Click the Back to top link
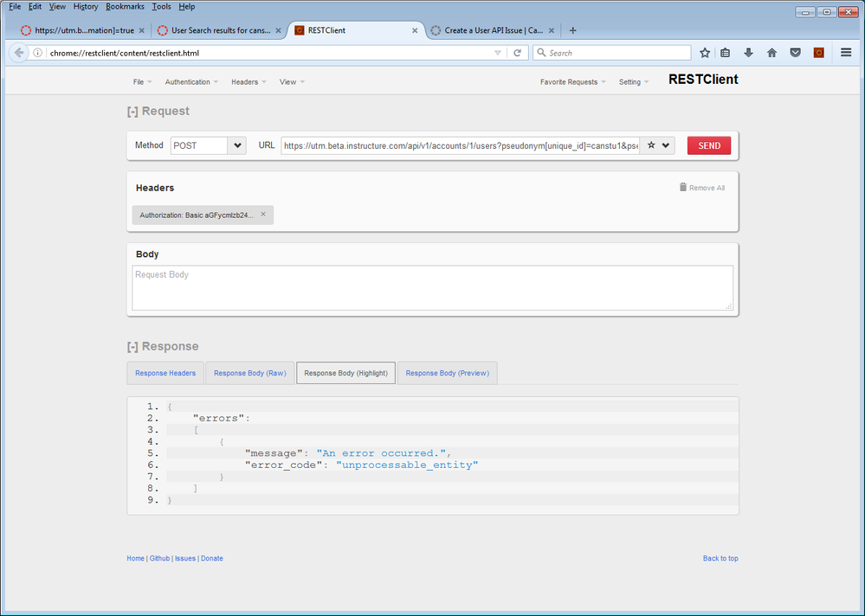 tap(720, 558)
